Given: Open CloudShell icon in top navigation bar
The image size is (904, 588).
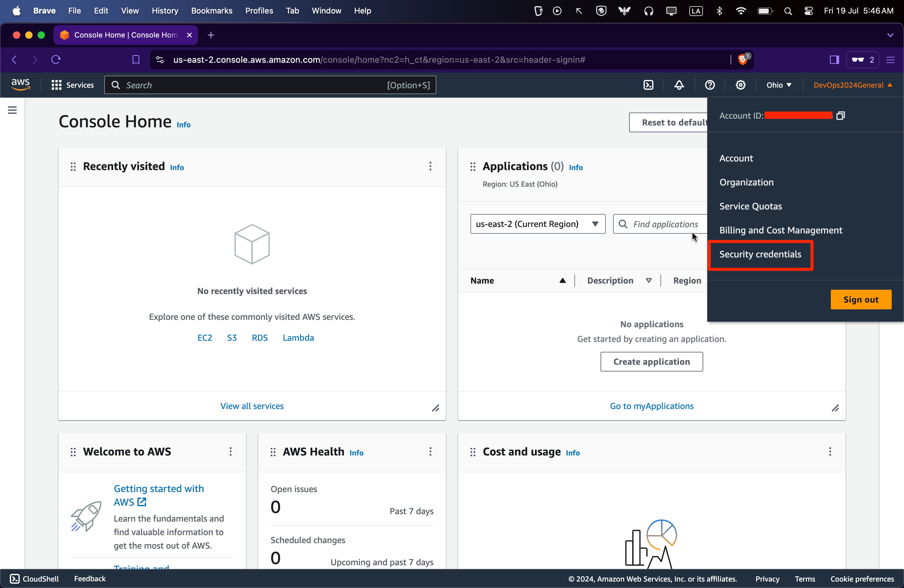Looking at the screenshot, I should [x=648, y=85].
